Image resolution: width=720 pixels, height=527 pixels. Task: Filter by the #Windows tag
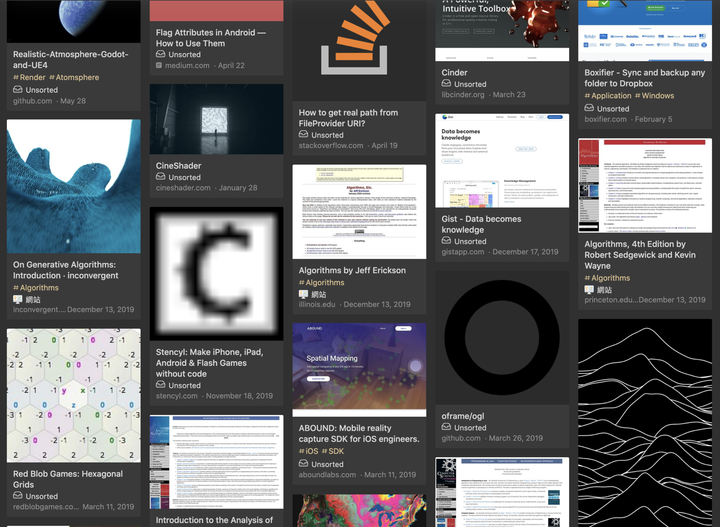654,95
